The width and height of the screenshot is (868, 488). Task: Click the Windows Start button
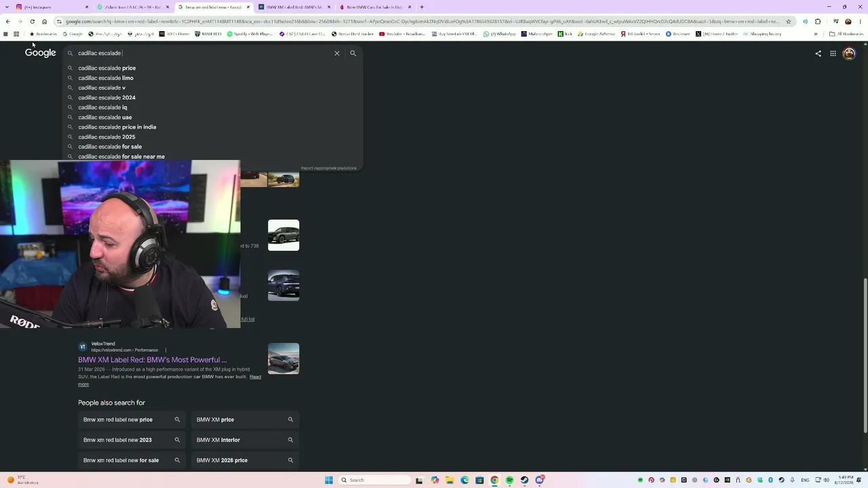pyautogui.click(x=329, y=480)
